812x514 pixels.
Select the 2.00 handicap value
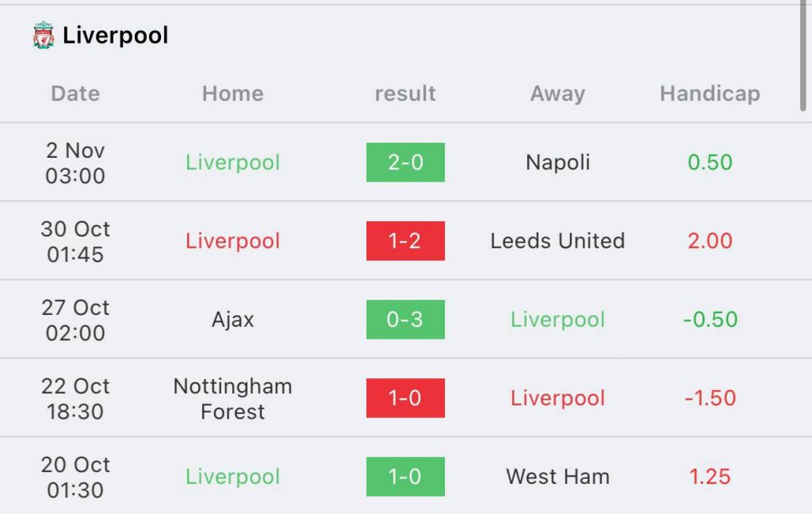[710, 241]
